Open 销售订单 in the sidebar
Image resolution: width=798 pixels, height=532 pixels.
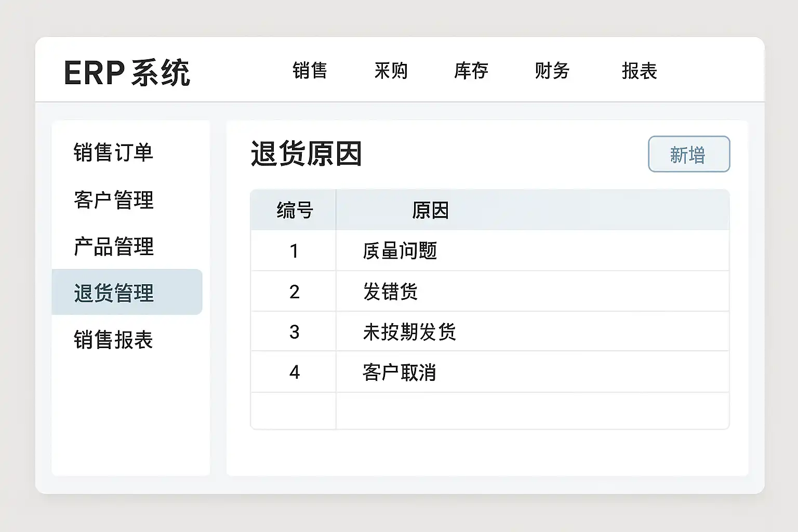coord(113,153)
